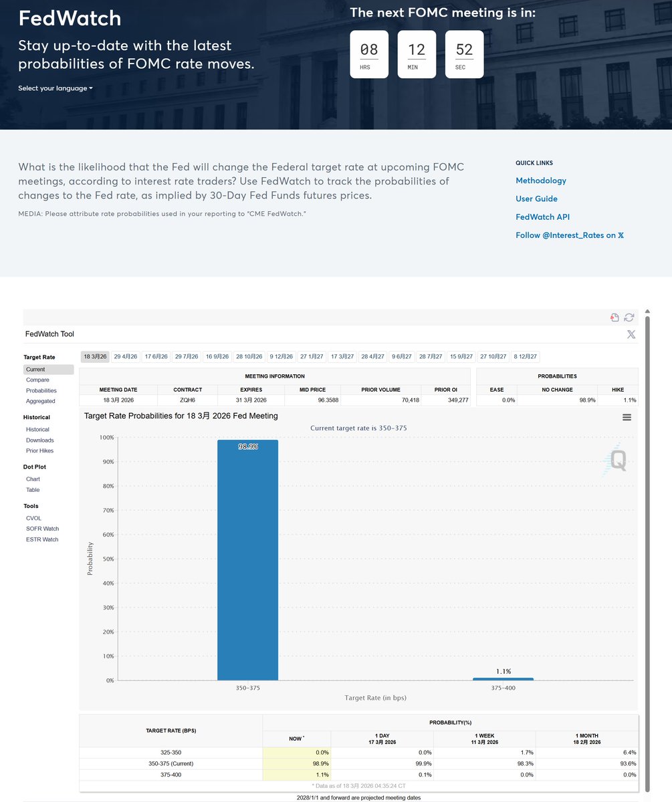Select the 29 4月26 meeting tab

(126, 357)
